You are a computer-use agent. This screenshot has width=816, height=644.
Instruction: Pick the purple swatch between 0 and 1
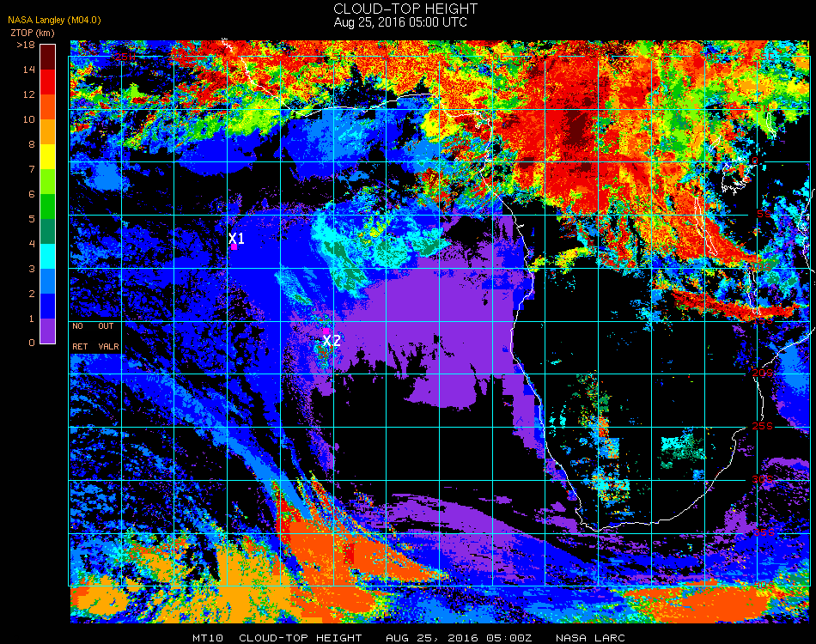pyautogui.click(x=47, y=331)
